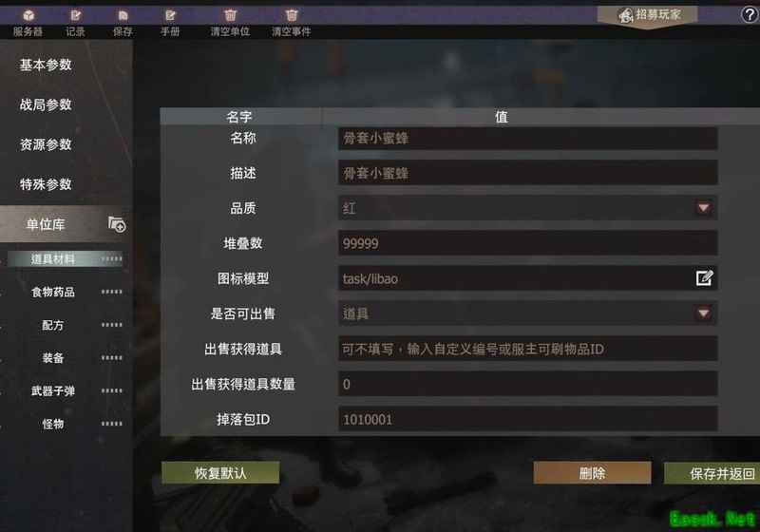
Task: Click the 掉落包ID input field
Action: pyautogui.click(x=527, y=419)
